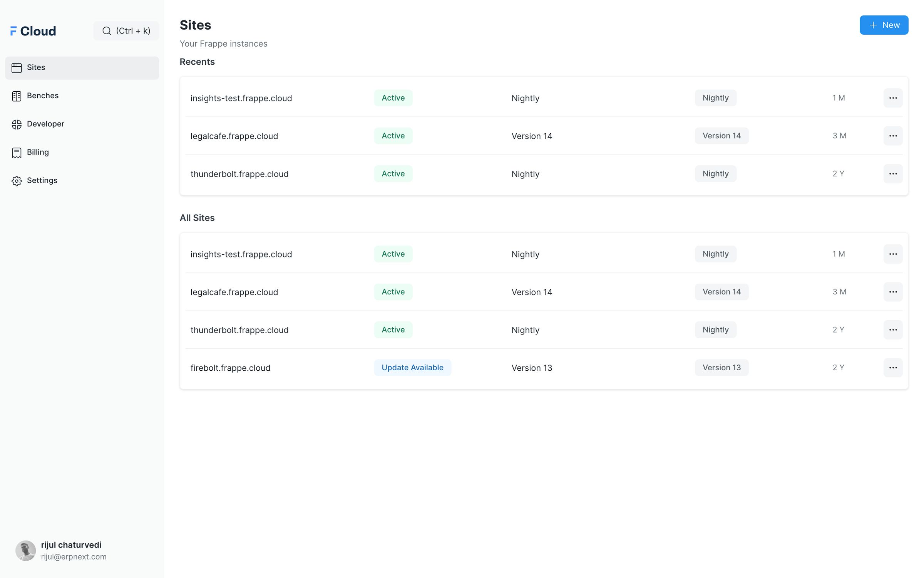Open the options menu for firebolt.frappe.cloud
Screen dimensions: 924x578
pos(893,368)
